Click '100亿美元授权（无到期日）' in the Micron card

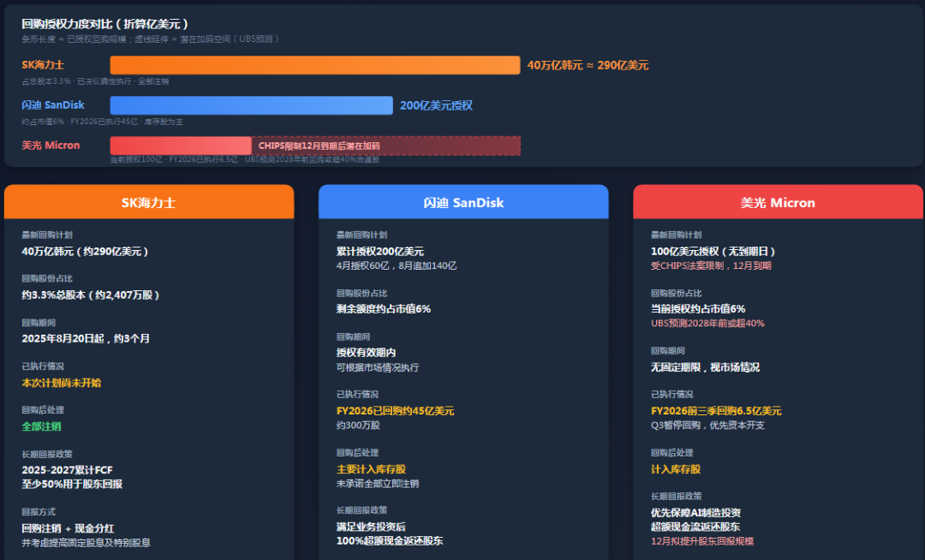point(713,251)
